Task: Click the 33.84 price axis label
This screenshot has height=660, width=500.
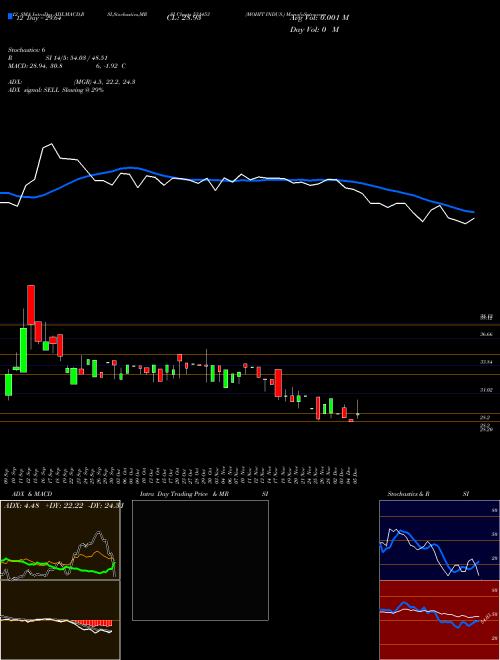Action: tap(486, 362)
